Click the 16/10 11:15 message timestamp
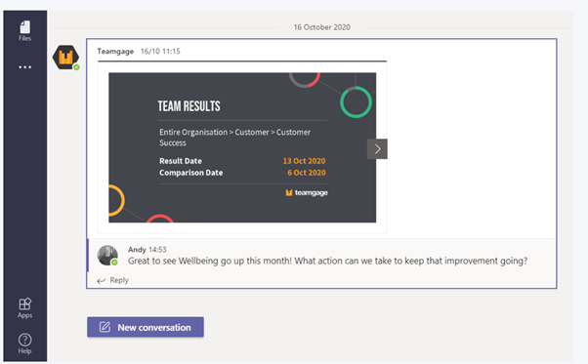Image resolution: width=588 pixels, height=364 pixels. click(x=160, y=52)
